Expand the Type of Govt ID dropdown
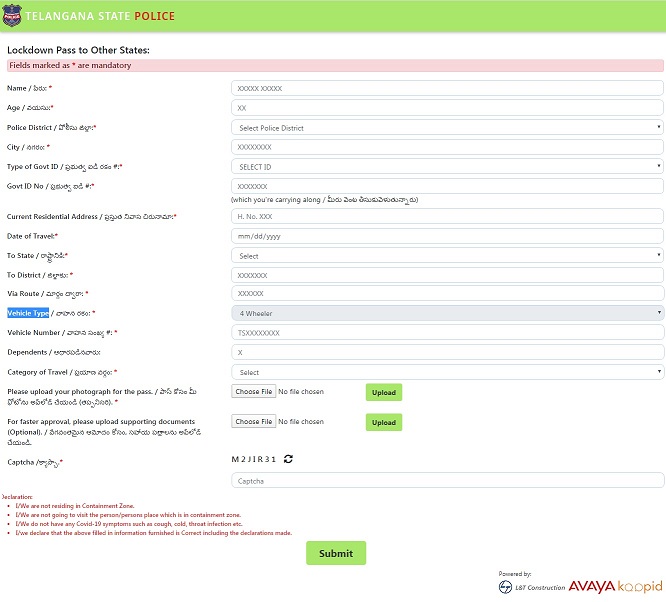 [x=447, y=166]
